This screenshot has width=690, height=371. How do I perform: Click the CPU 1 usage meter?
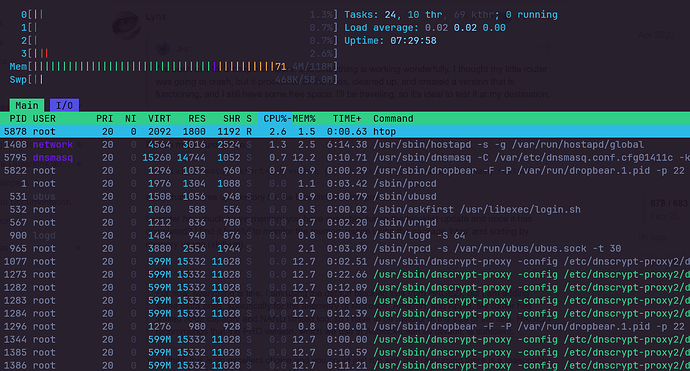pos(180,28)
